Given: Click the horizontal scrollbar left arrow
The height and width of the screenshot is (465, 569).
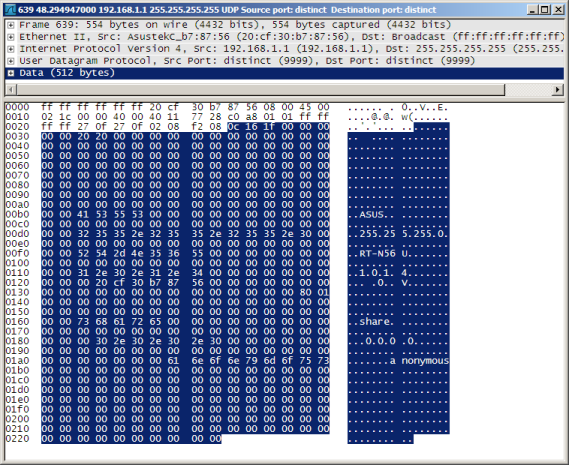Looking at the screenshot, I should (x=11, y=89).
